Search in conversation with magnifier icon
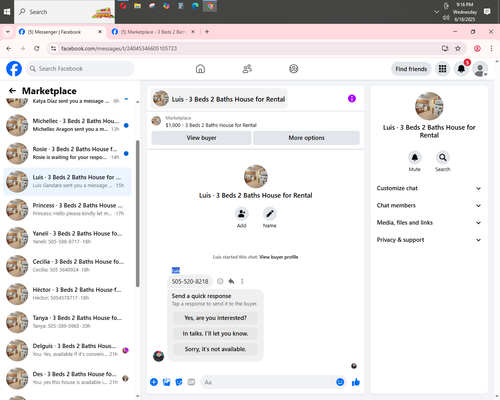The width and height of the screenshot is (500, 400). (x=443, y=157)
